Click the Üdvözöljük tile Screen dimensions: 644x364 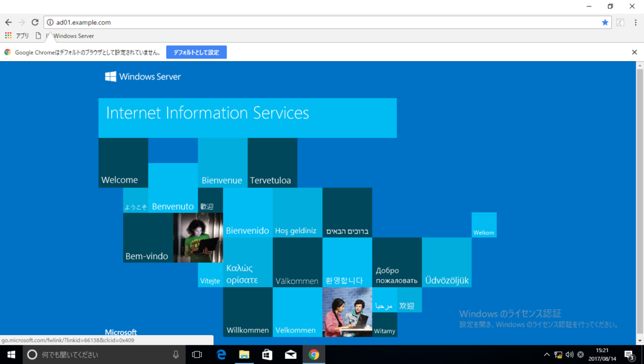coord(447,263)
